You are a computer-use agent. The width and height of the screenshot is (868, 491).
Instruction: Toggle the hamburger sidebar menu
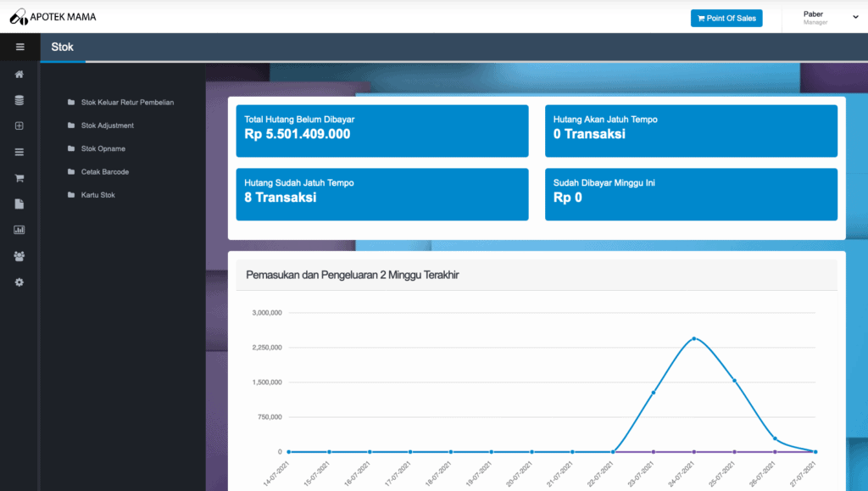(20, 47)
